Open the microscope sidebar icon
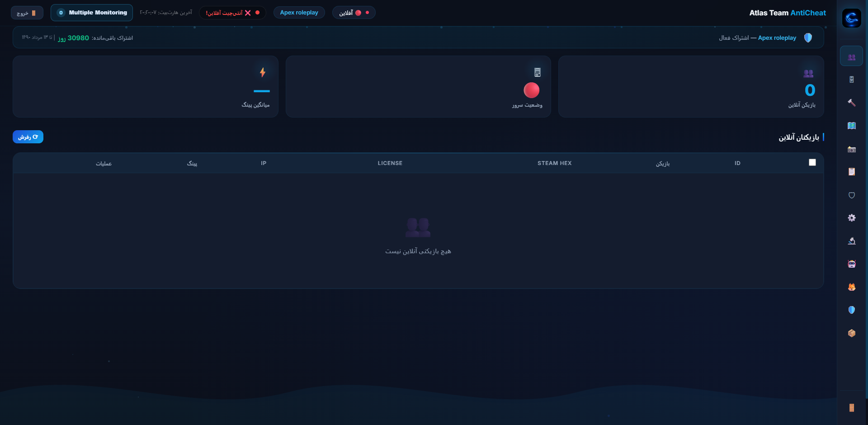Screen dimensions: 868x425 click(x=851, y=241)
